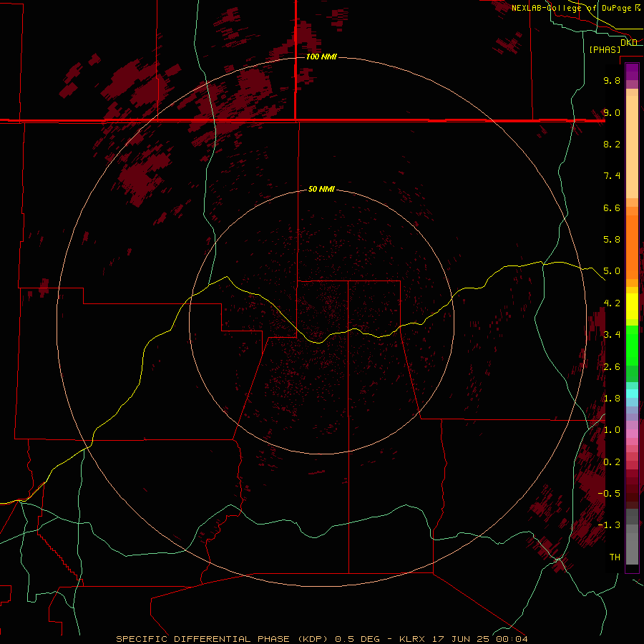644x644 pixels.
Task: Click the NEXLAB-College of DuPage label
Action: pyautogui.click(x=572, y=8)
